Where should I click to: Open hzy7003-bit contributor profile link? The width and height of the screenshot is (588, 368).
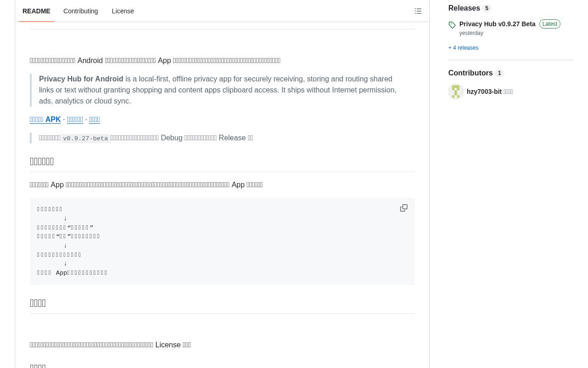[x=484, y=92]
